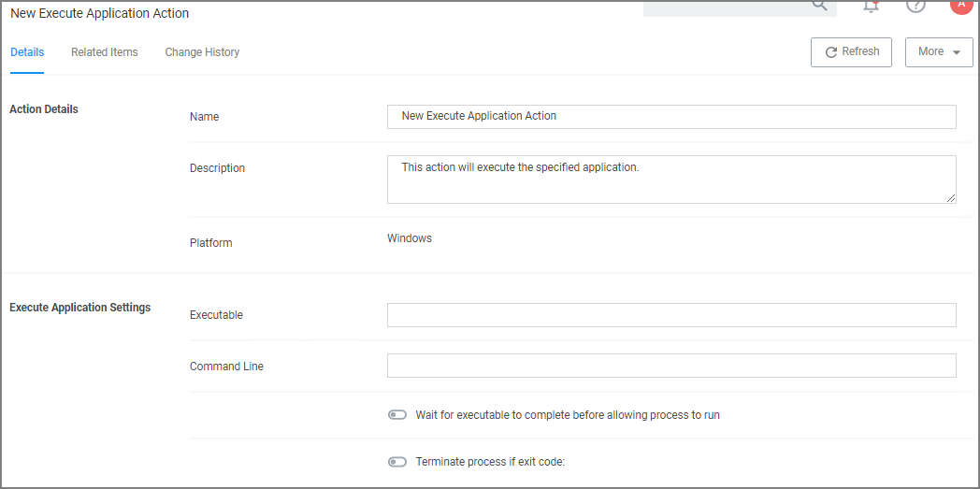
Task: Switch to the Details tab
Action: tap(27, 52)
